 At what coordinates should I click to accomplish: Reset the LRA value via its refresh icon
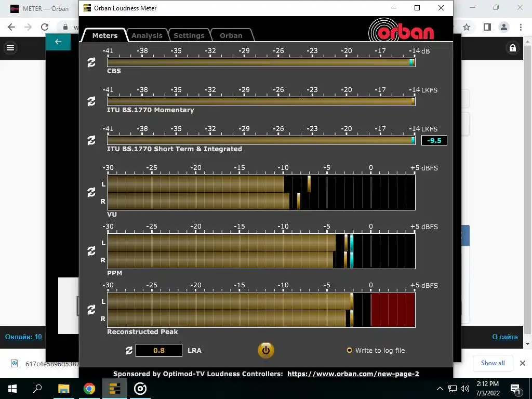[x=129, y=351]
